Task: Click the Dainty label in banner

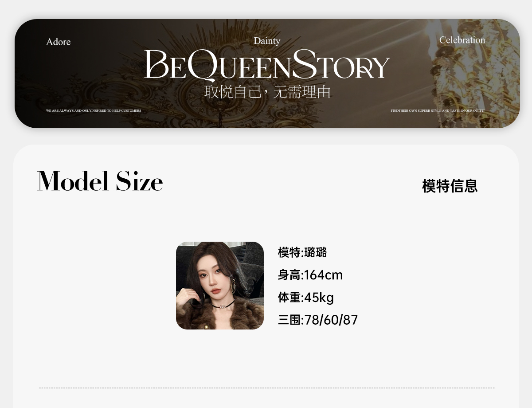Action: pyautogui.click(x=267, y=41)
